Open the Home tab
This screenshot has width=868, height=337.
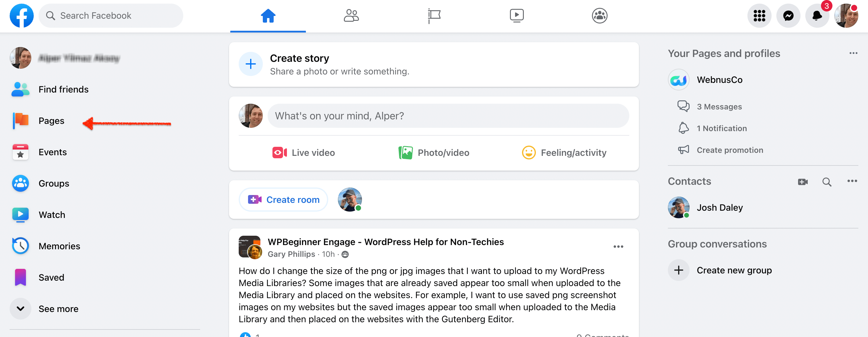[268, 15]
